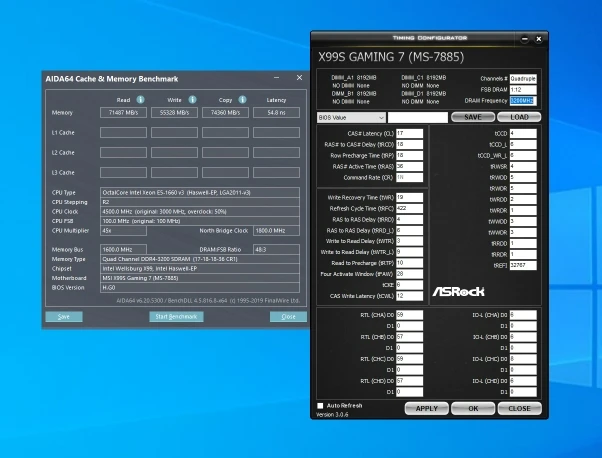Click the RAS# to CAS# Delay (tRCD) field
This screenshot has height=458, width=602.
coord(409,145)
